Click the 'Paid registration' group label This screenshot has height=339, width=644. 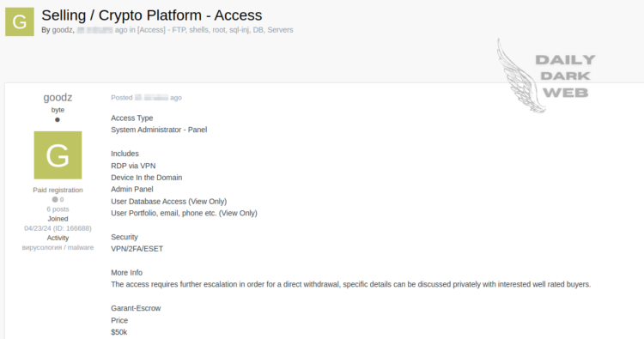[x=58, y=190]
